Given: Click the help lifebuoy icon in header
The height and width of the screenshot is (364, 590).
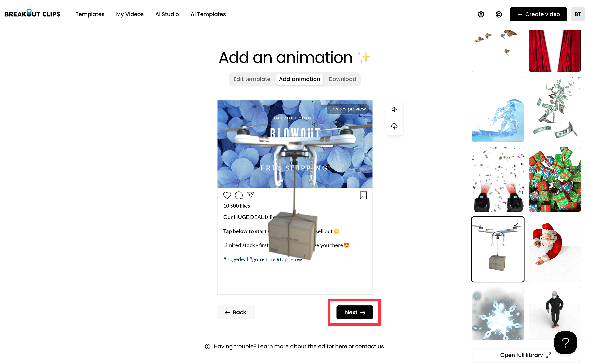Looking at the screenshot, I should pyautogui.click(x=499, y=14).
